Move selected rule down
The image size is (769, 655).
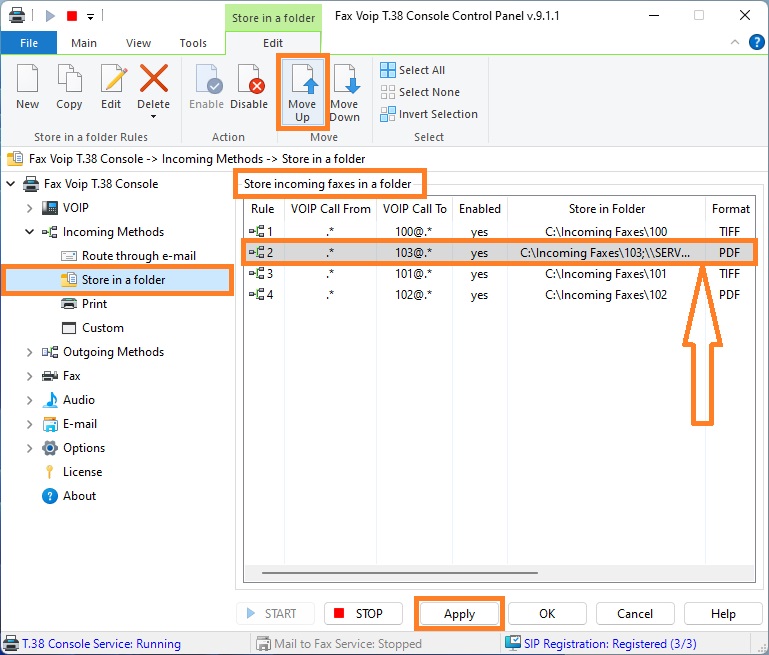[345, 91]
